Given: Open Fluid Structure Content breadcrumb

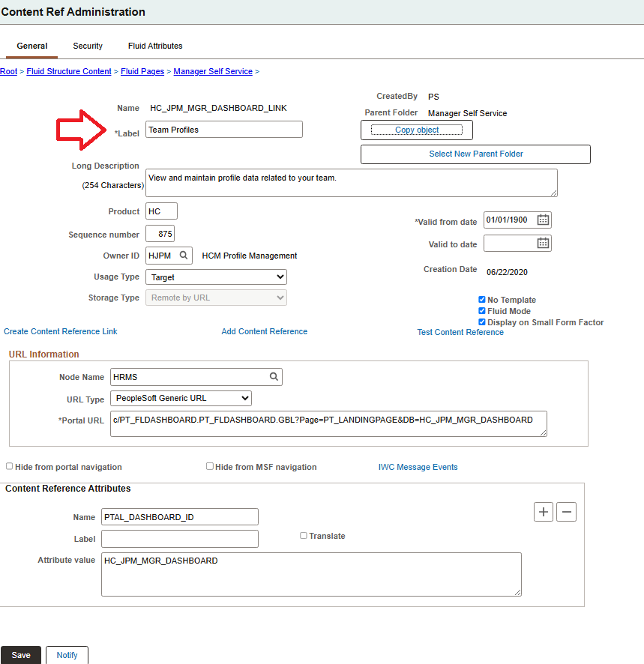Looking at the screenshot, I should click(x=69, y=71).
